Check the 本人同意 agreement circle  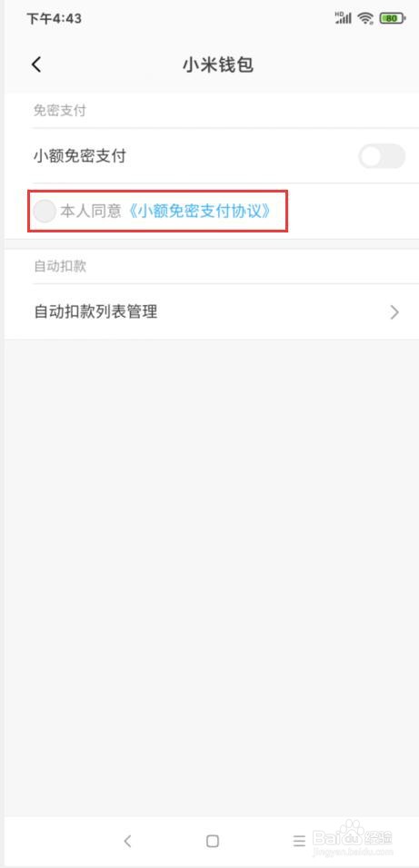[45, 212]
